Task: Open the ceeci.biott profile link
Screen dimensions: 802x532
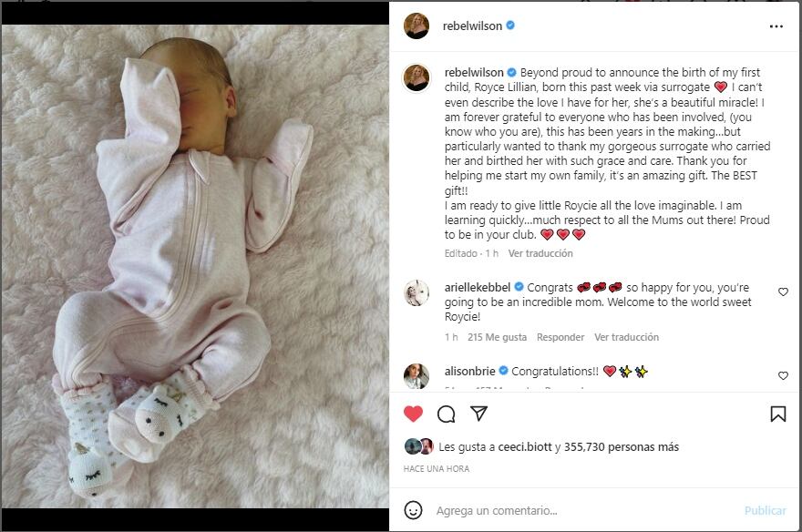Action: tap(525, 447)
